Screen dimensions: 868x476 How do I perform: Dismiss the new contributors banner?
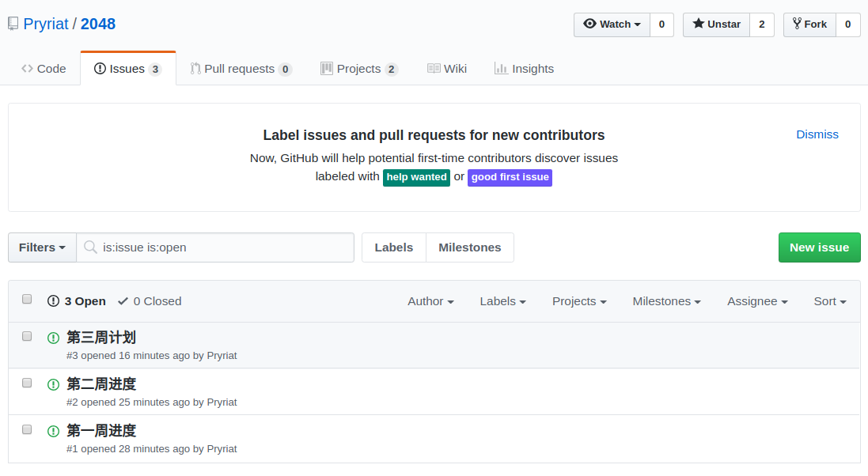coord(817,134)
